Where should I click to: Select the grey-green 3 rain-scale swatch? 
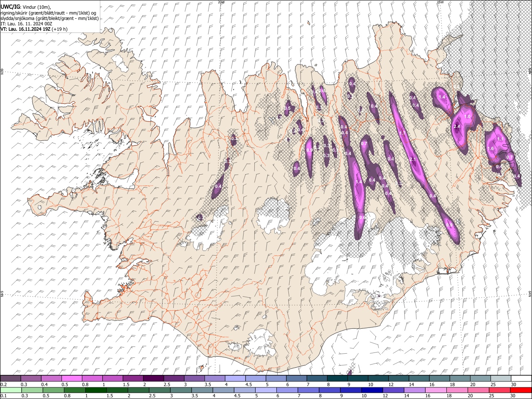(x=181, y=390)
